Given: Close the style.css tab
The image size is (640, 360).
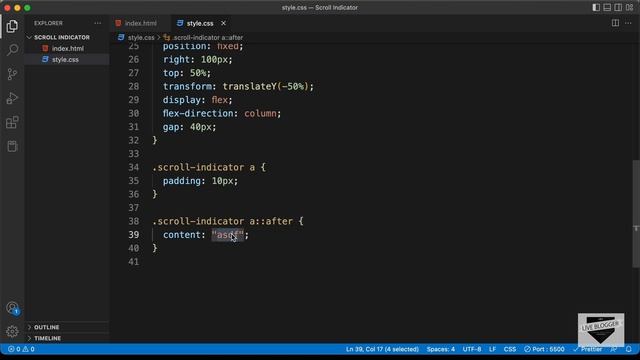Looking at the screenshot, I should (x=223, y=23).
